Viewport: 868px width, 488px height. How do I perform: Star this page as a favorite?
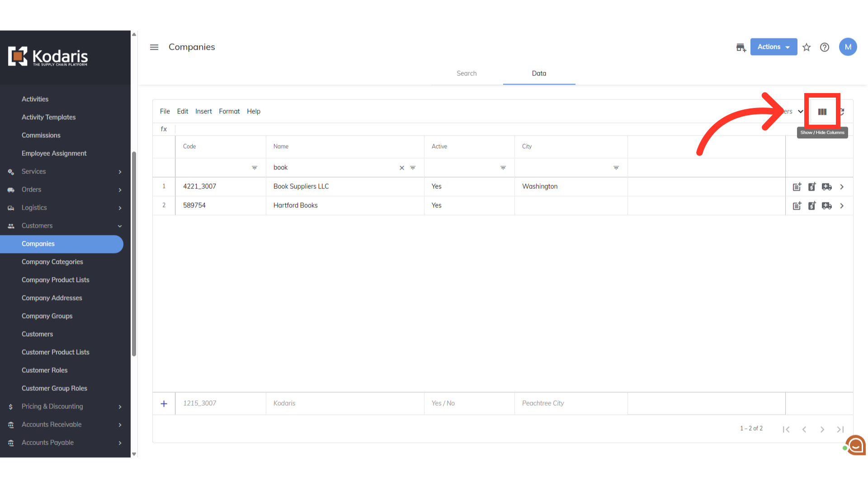807,47
